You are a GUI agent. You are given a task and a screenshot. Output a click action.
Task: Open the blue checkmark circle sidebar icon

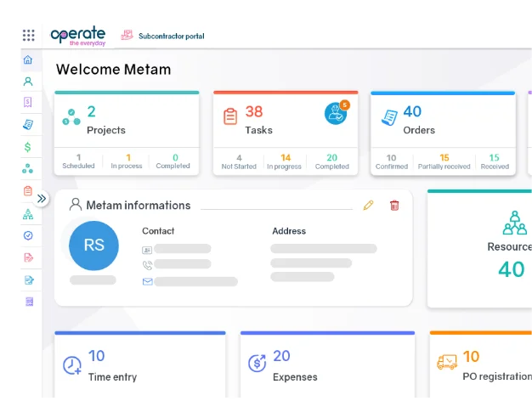(28, 235)
